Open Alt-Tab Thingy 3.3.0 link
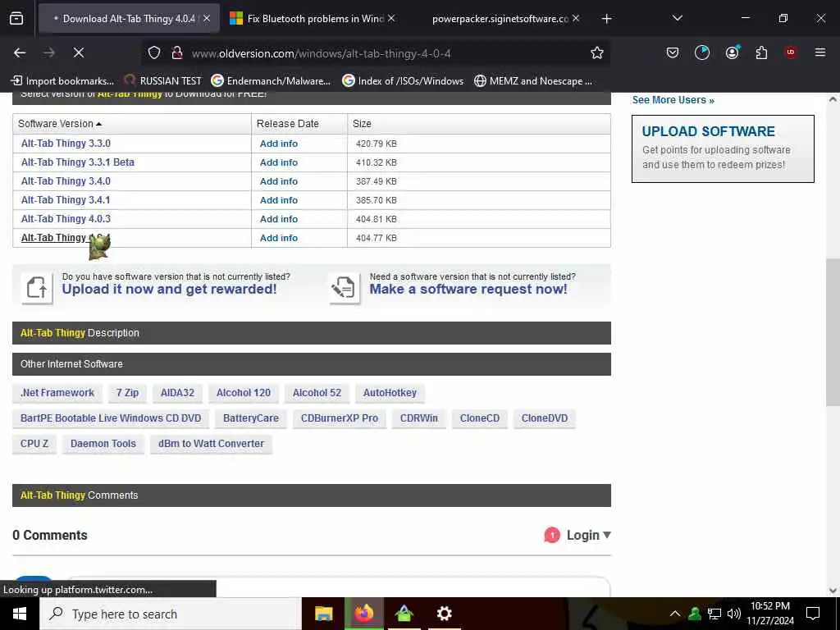Screen dimensions: 840x630 tap(66, 144)
